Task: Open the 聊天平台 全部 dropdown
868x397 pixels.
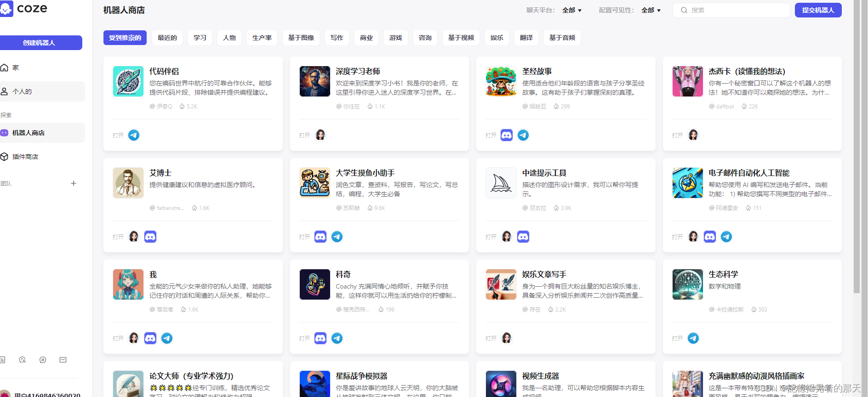Action: click(x=572, y=10)
